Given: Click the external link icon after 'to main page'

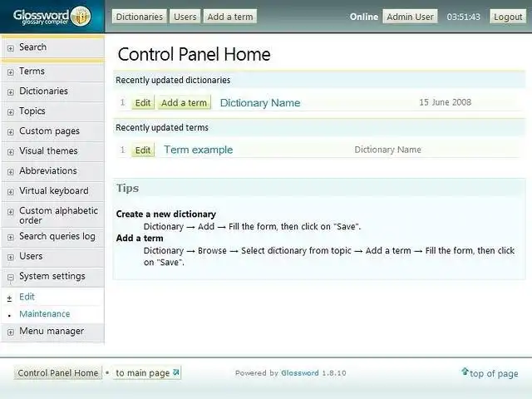Looking at the screenshot, I should pyautogui.click(x=175, y=372).
